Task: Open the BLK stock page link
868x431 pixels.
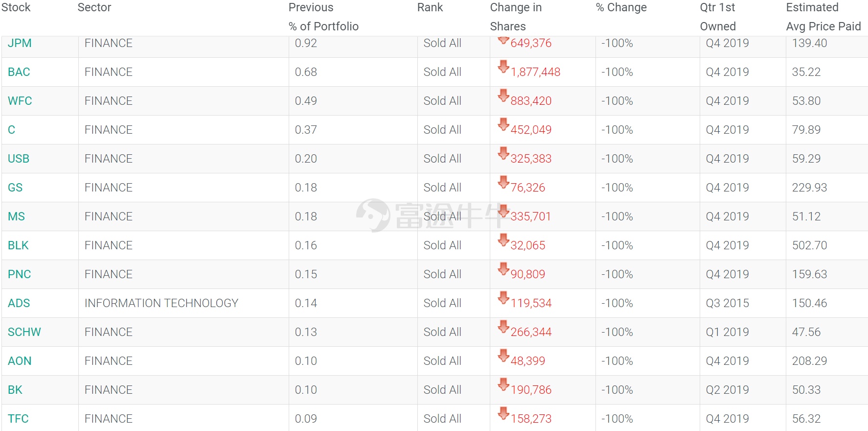Action: 18,245
